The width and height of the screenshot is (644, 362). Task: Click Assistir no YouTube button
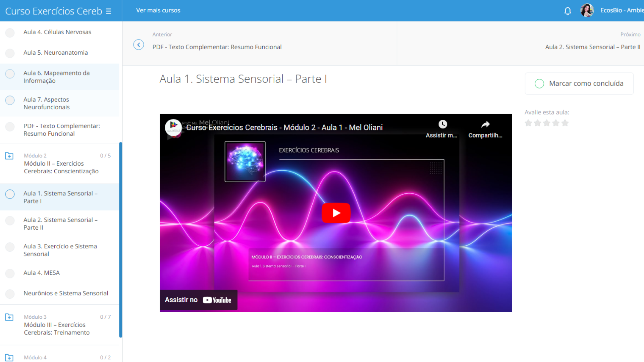[198, 300]
